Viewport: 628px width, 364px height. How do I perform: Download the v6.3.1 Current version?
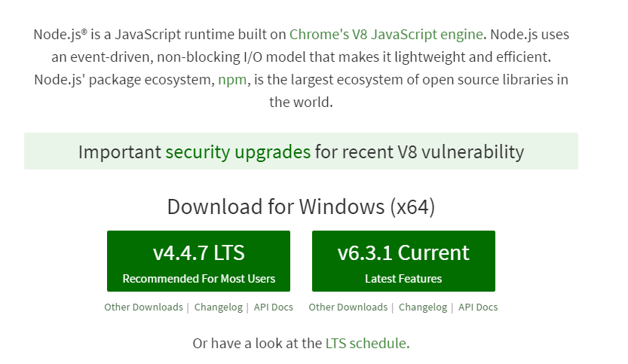[403, 261]
